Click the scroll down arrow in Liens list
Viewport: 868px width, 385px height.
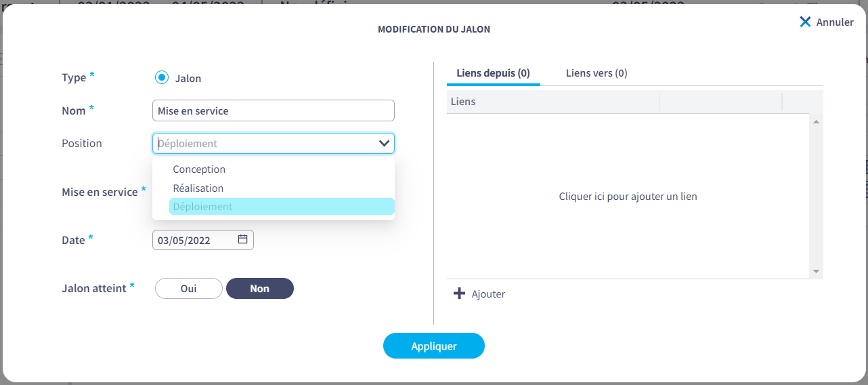817,271
